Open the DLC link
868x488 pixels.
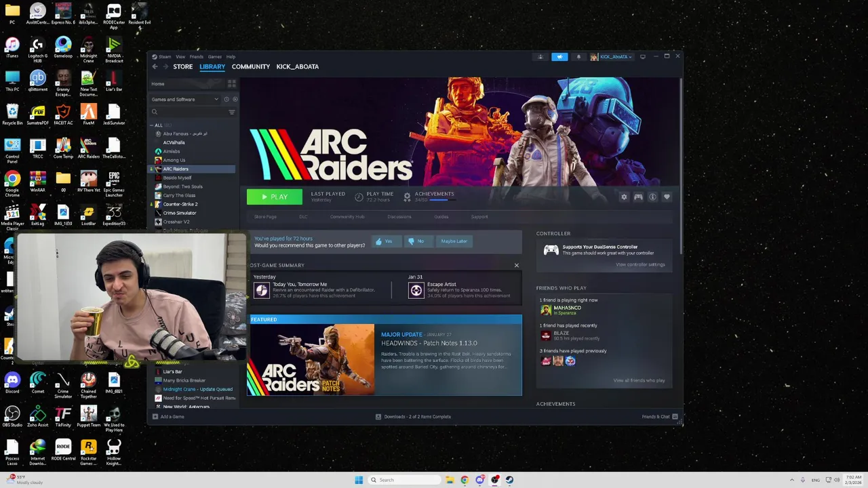click(303, 217)
